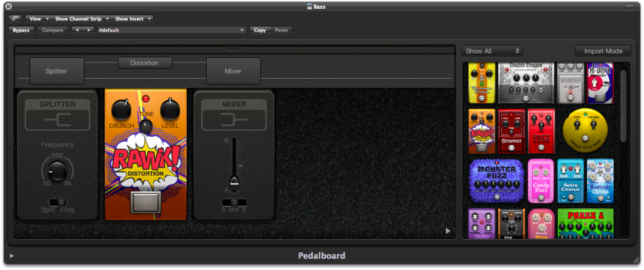
Task: Pick the black Vibe pedal in browser
Action: [x=511, y=223]
